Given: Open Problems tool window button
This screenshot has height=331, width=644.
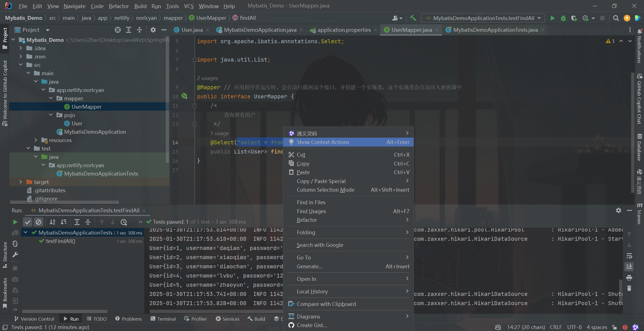Looking at the screenshot, I should (128, 319).
